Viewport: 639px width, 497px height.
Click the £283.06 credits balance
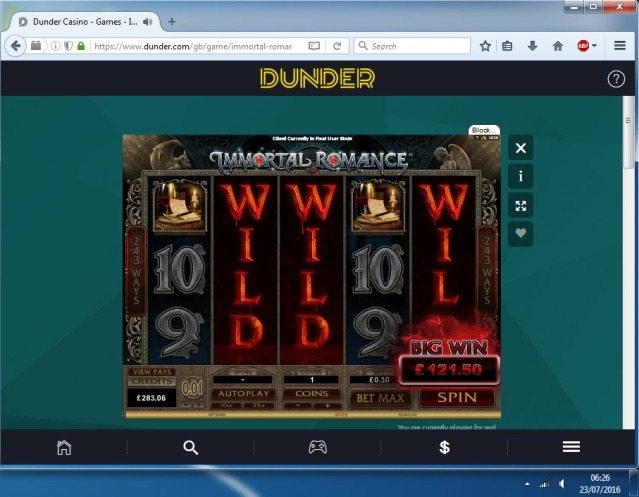151,398
